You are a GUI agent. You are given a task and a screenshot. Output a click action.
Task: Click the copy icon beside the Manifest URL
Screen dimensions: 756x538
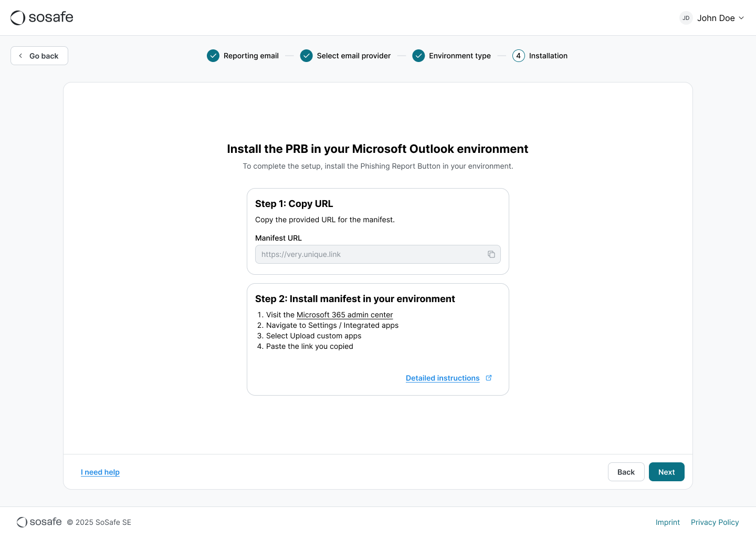pyautogui.click(x=491, y=254)
